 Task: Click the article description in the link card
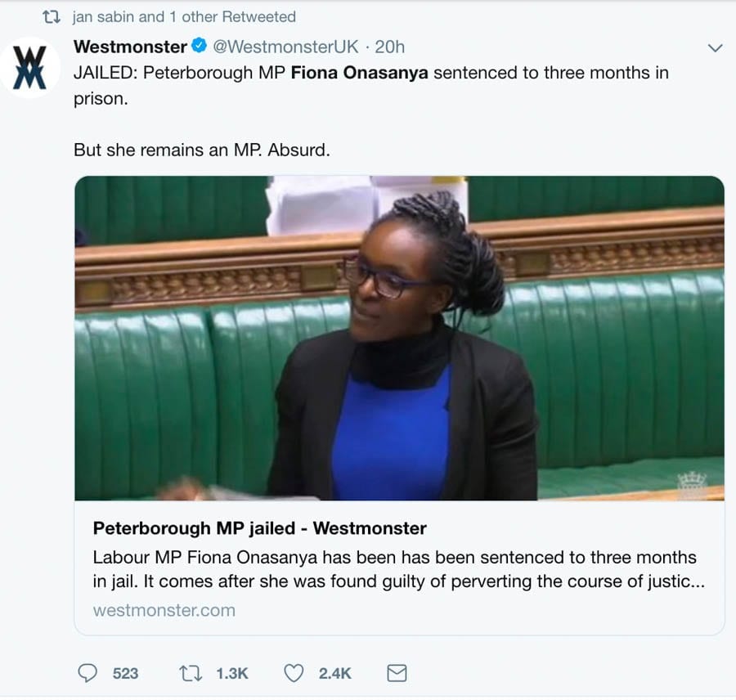click(x=399, y=569)
